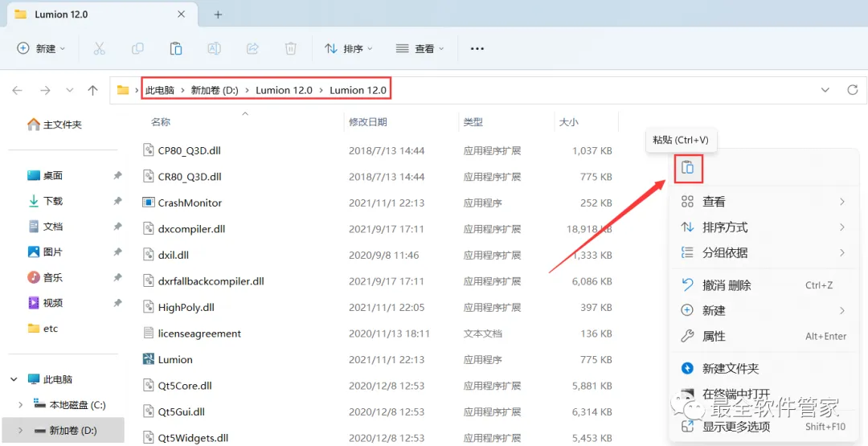The height and width of the screenshot is (446, 868).
Task: Click the pin icon beside 视频
Action: click(x=117, y=303)
